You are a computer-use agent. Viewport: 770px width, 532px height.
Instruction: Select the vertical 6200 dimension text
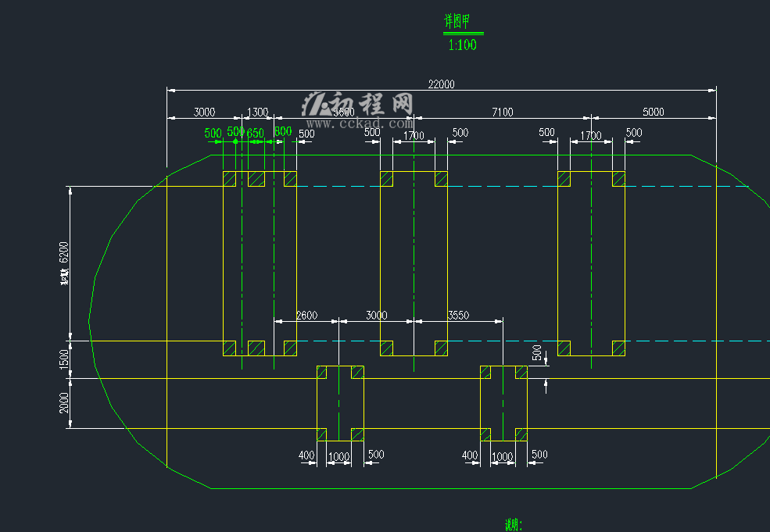coord(64,253)
